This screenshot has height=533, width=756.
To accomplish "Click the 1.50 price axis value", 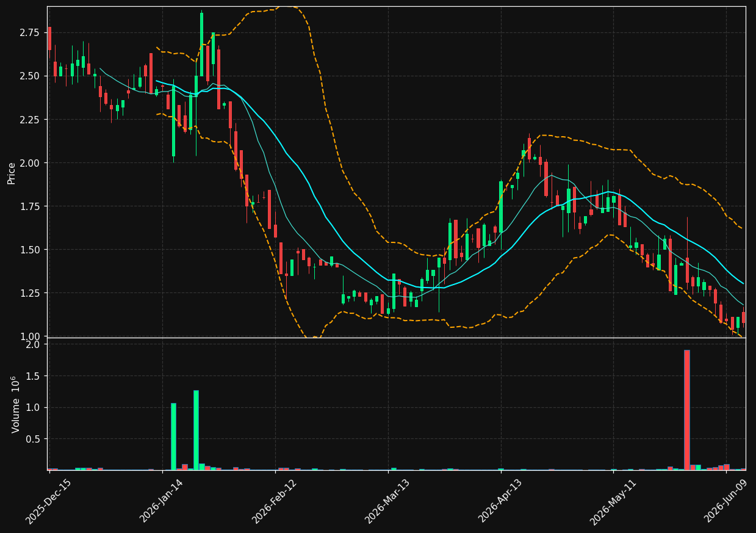I will point(31,250).
